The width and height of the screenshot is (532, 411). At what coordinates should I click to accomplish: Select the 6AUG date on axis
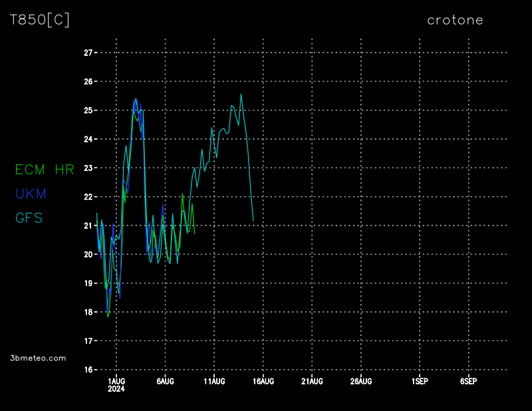pos(165,381)
